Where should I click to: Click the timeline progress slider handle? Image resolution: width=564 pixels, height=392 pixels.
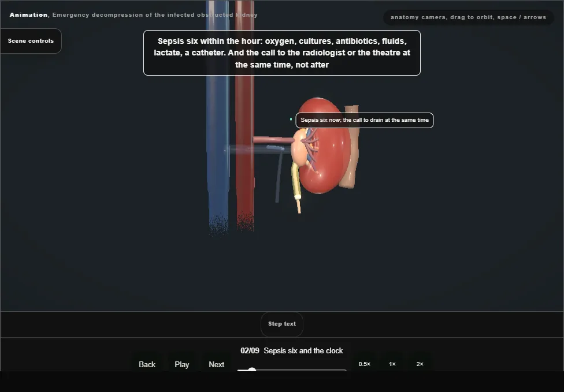tap(252, 369)
